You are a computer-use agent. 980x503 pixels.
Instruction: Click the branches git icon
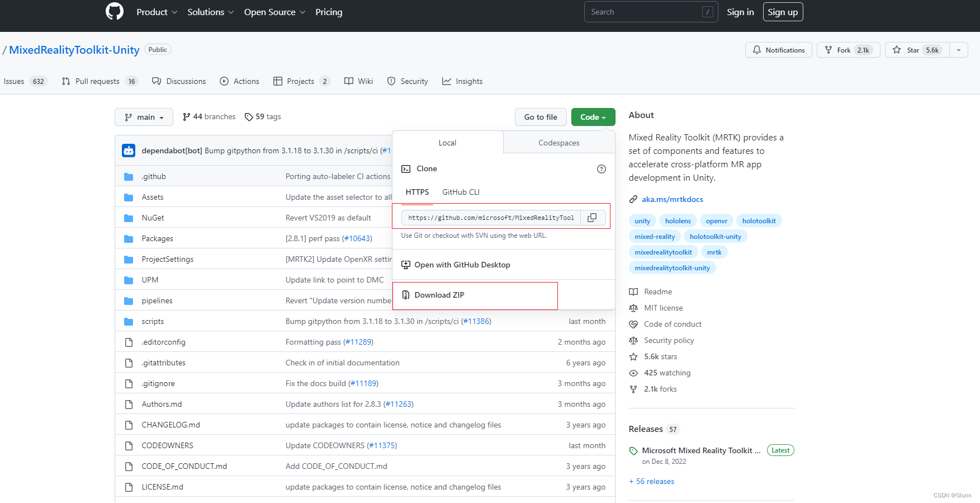186,117
